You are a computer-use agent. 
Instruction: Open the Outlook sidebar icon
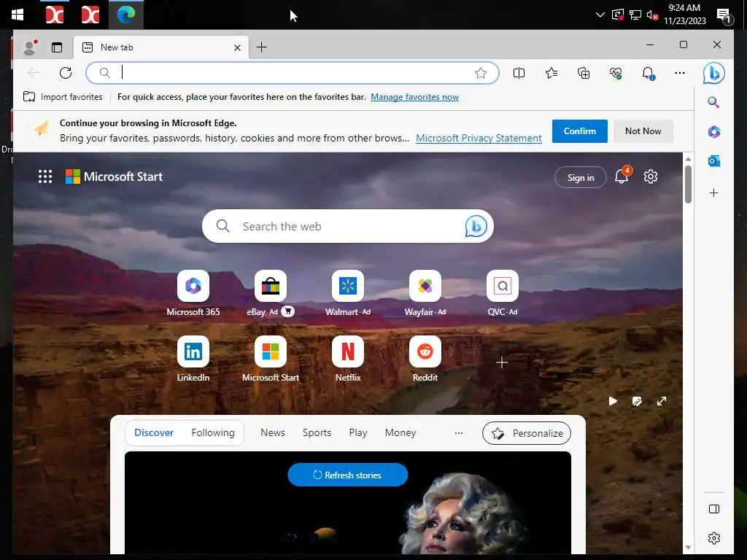pos(713,161)
